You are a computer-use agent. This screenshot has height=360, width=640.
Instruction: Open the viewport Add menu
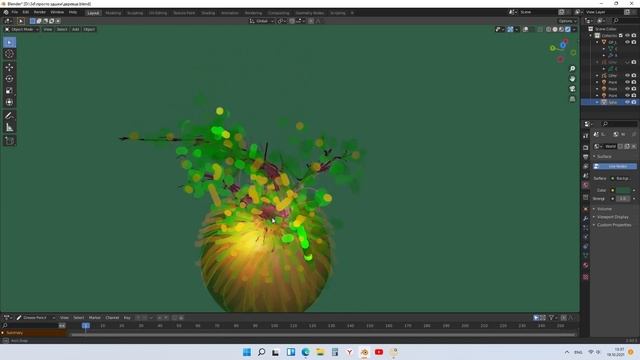tap(76, 29)
